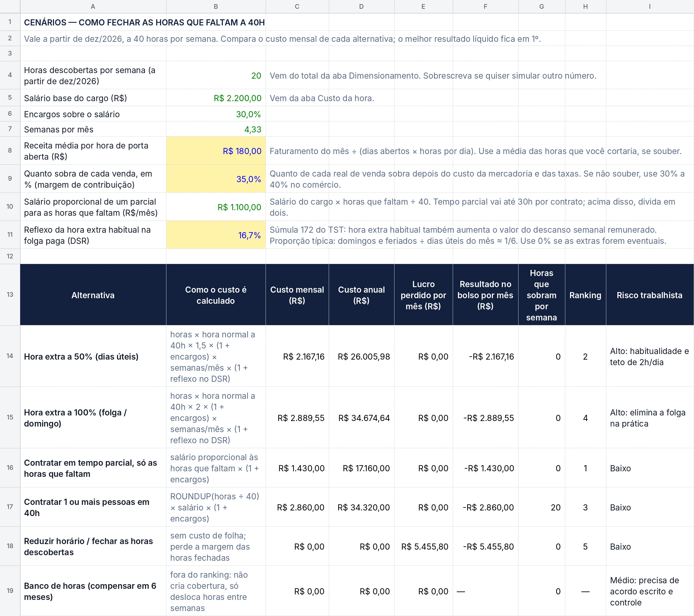694x616 pixels.
Task: Select lost profit R$ 5.455,80
Action: pyautogui.click(x=423, y=546)
